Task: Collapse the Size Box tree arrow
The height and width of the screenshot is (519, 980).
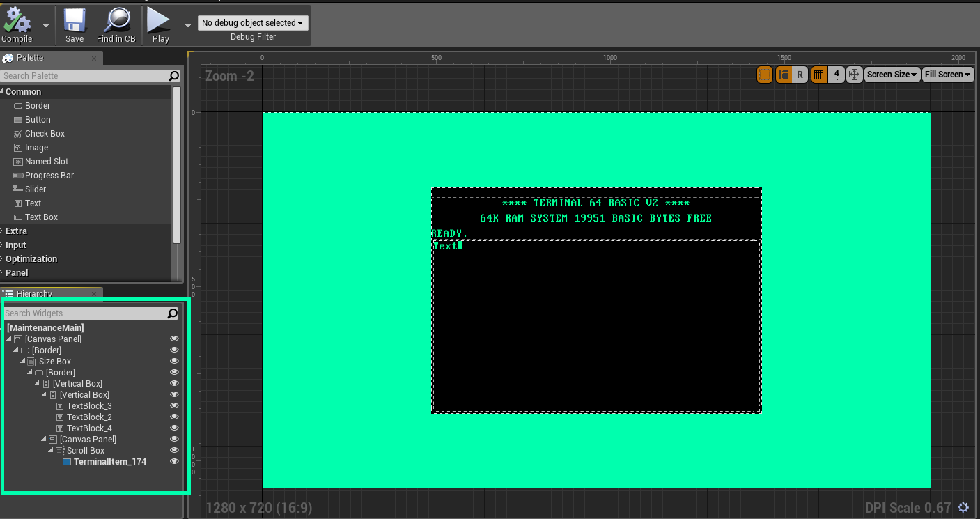Action: [x=23, y=362]
